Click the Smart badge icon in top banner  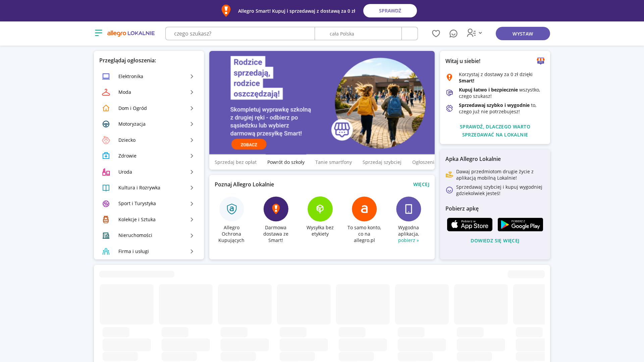pos(226,11)
